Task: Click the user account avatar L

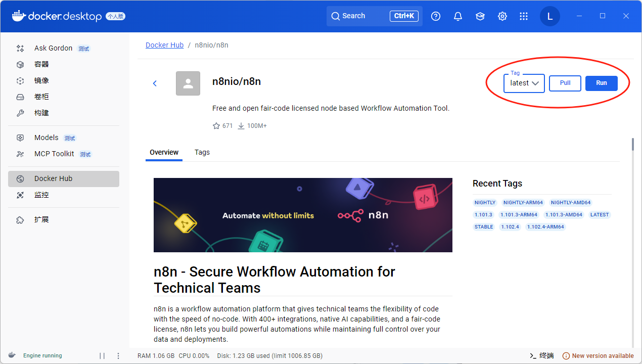Action: coord(549,16)
